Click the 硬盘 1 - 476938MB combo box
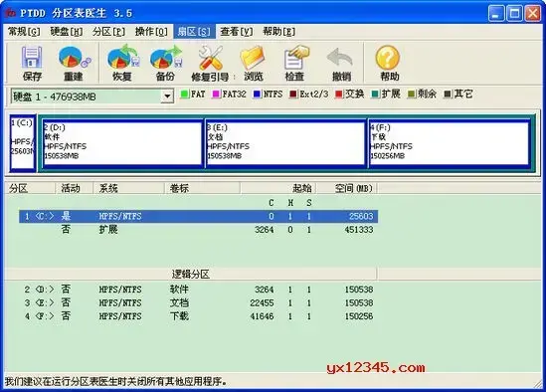The height and width of the screenshot is (392, 546). (92, 97)
